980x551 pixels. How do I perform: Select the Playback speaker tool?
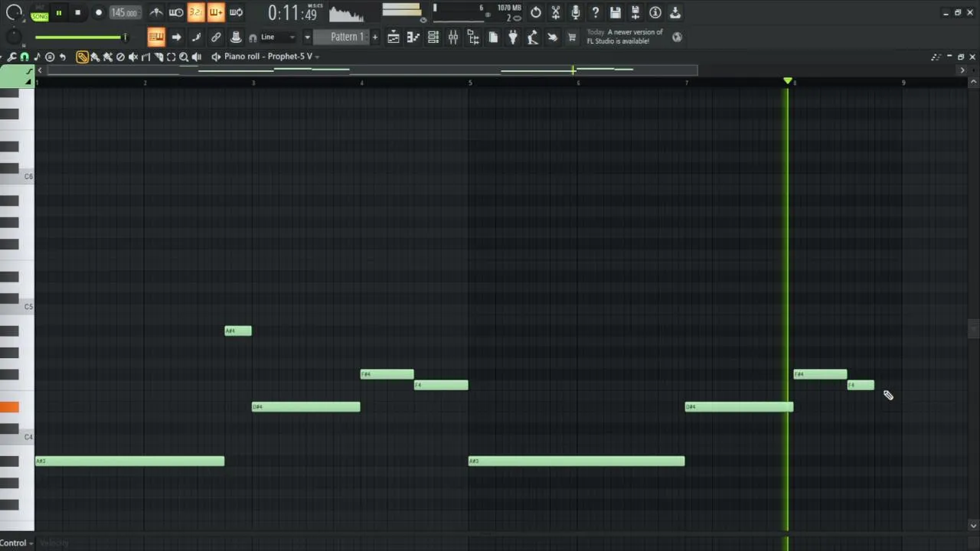[x=197, y=57]
